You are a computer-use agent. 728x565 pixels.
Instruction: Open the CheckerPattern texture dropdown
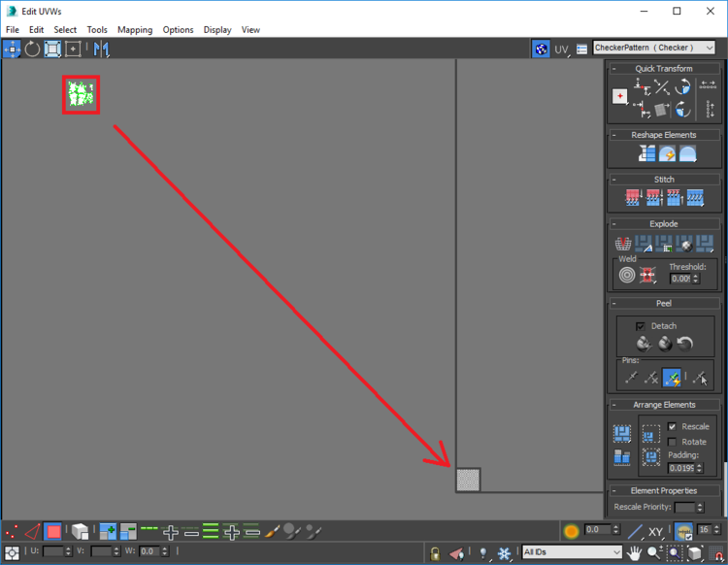point(653,48)
